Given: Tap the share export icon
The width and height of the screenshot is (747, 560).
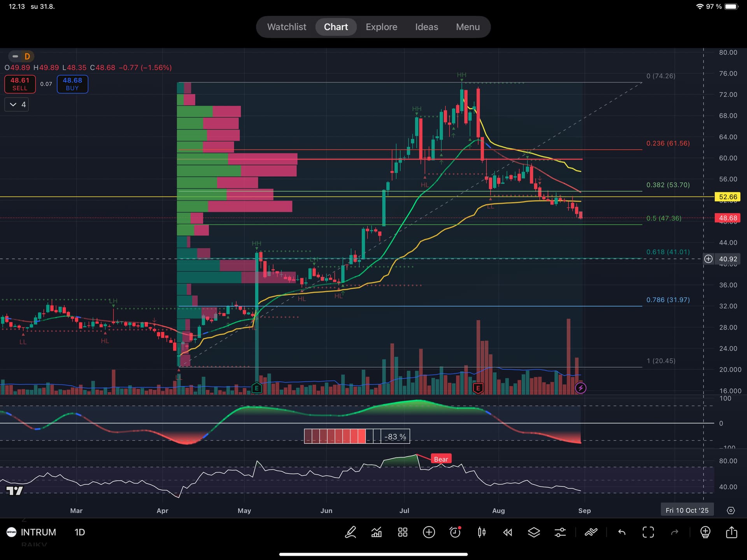Looking at the screenshot, I should 731,532.
